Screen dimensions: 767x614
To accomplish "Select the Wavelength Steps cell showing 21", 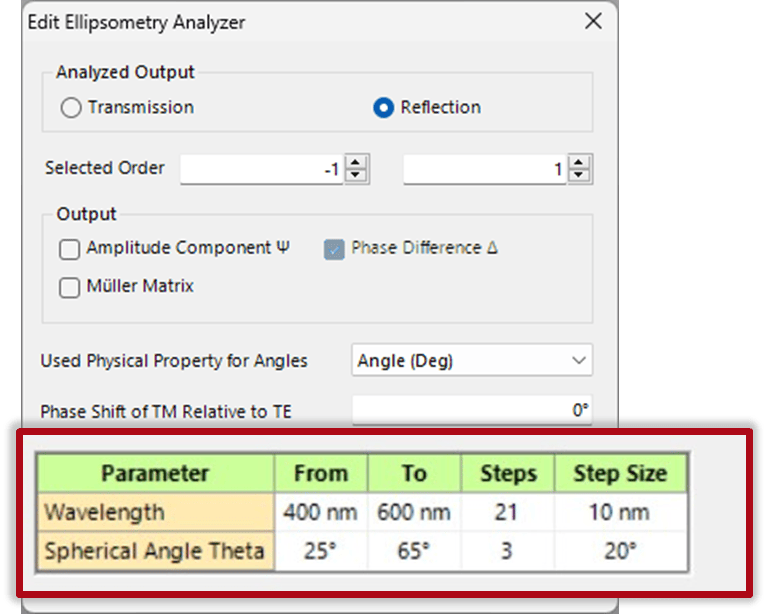I will click(508, 512).
